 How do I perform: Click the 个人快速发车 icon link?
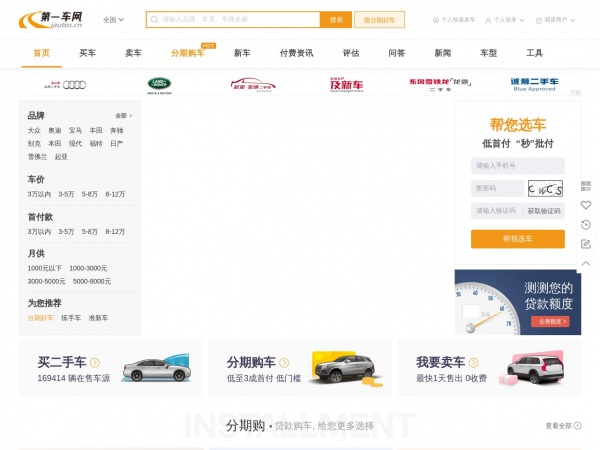pyautogui.click(x=453, y=20)
